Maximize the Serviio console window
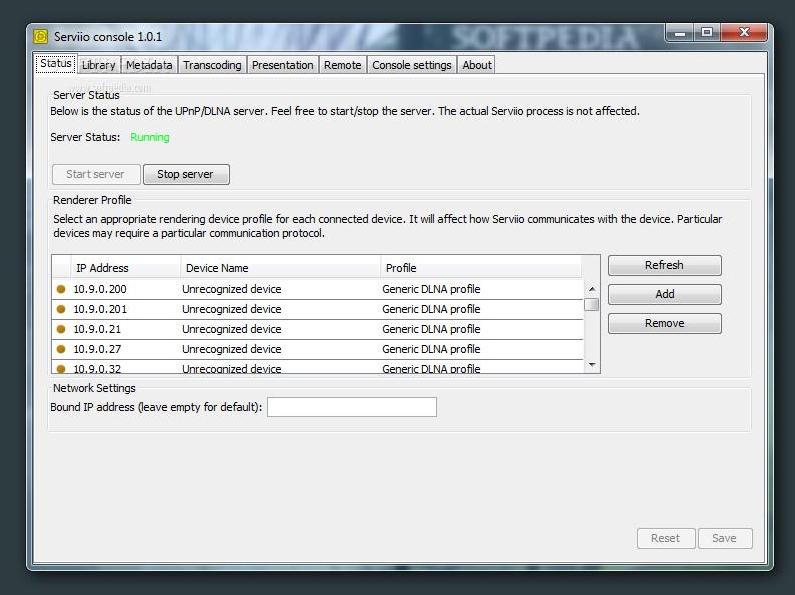 coord(707,33)
